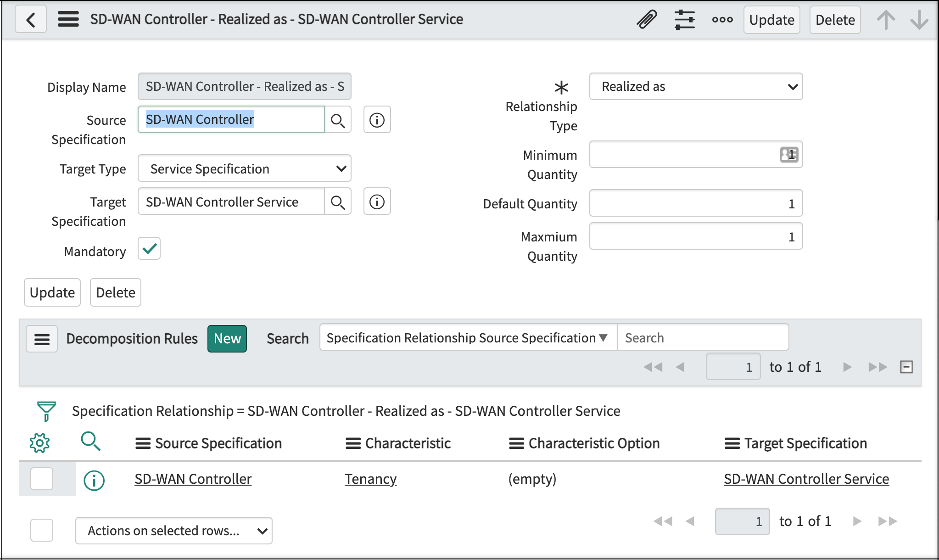Go to next page in the bottom pager

click(x=857, y=521)
